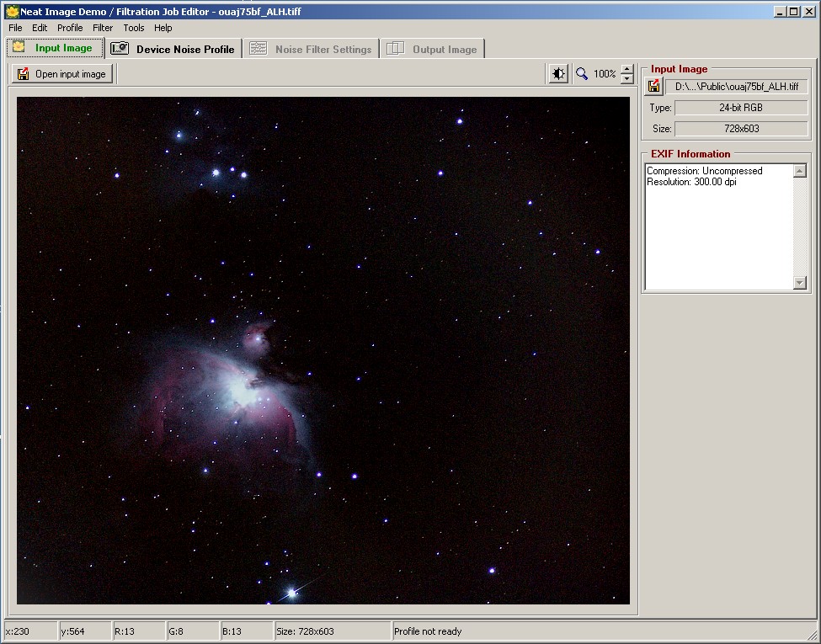Click the G:8 status bar value

pos(176,631)
